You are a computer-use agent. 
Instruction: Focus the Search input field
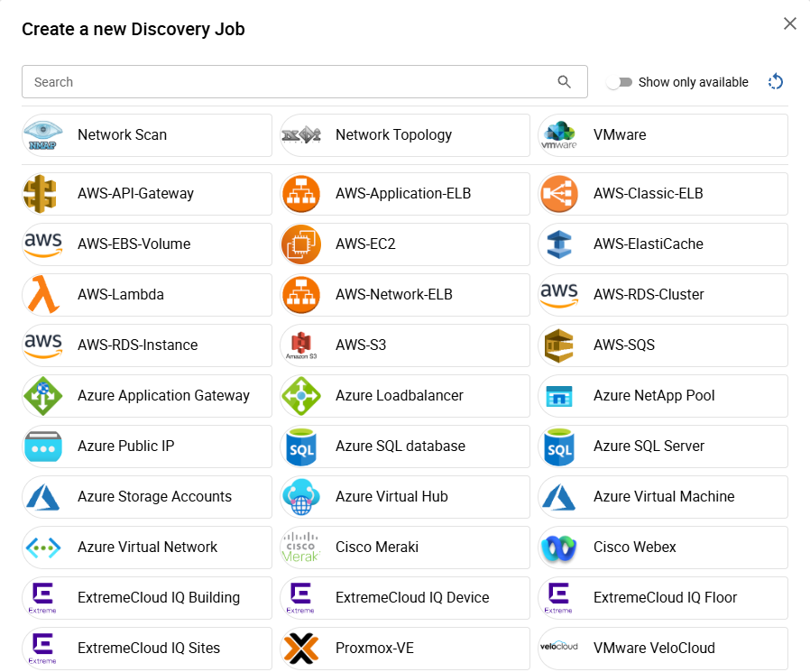[x=305, y=81]
